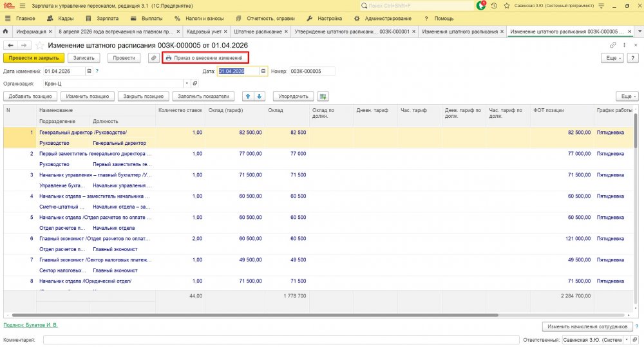Open the history clock icon
The height and width of the screenshot is (347, 644).
494,6
